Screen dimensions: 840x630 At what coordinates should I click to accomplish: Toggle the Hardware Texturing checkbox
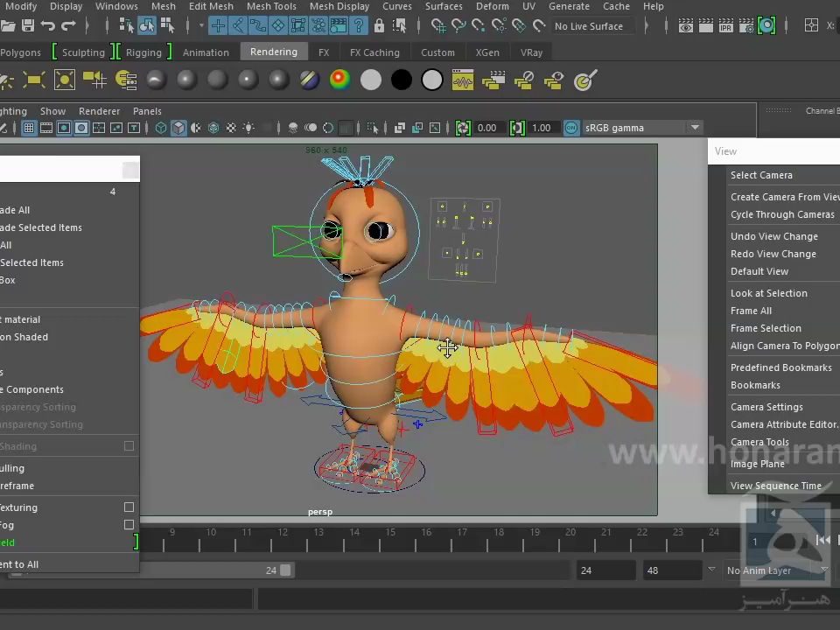coord(129,507)
